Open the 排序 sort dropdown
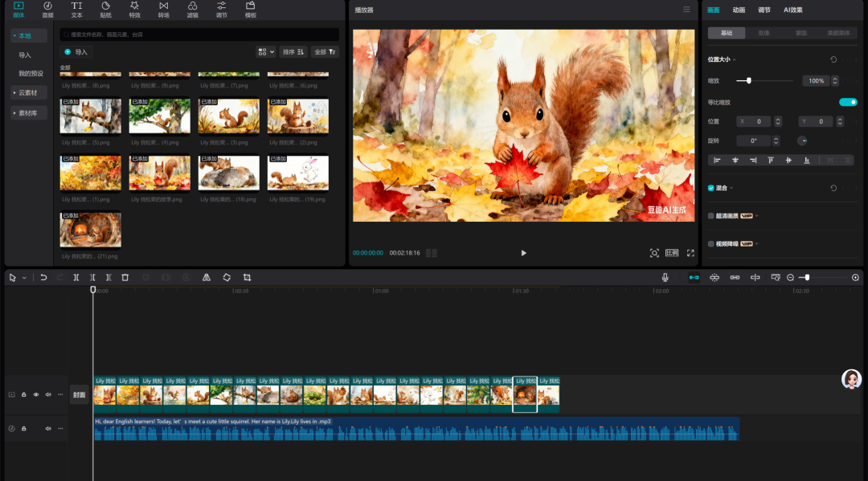The width and height of the screenshot is (868, 481). (293, 51)
